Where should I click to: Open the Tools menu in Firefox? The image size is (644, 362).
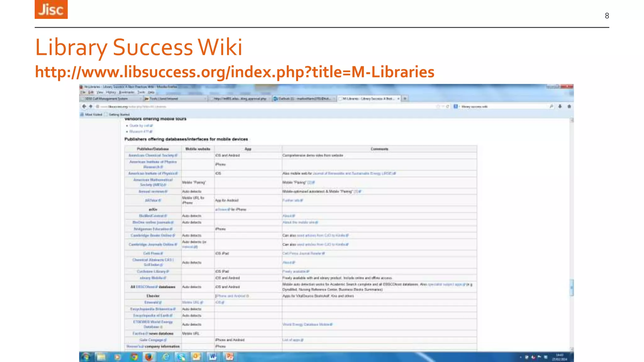(x=141, y=92)
